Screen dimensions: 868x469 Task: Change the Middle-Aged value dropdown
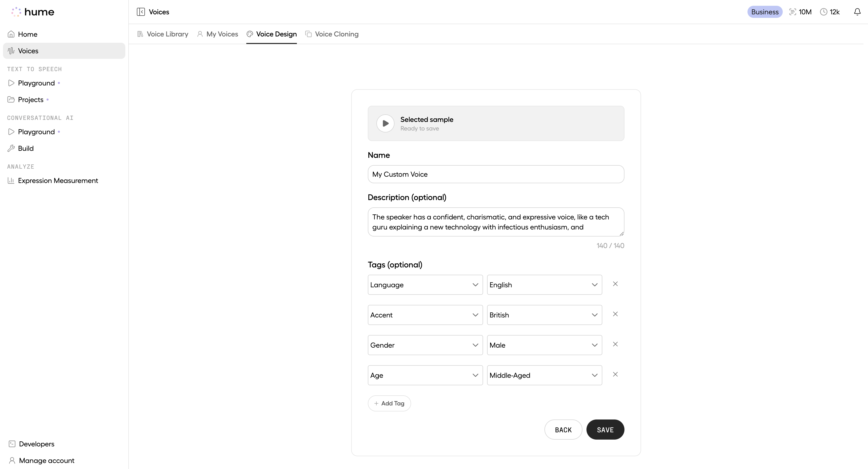coord(544,376)
